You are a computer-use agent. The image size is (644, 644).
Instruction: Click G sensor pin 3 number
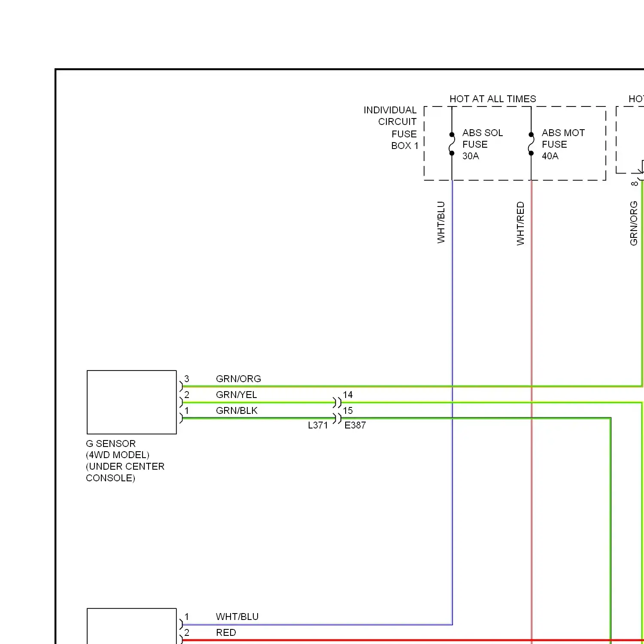click(x=187, y=379)
